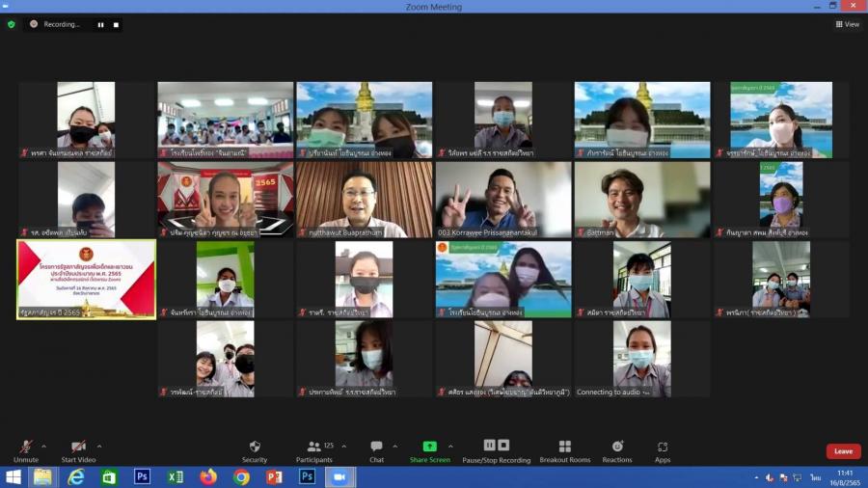Leave the meeting
Screen dimensions: 868x488
click(843, 451)
